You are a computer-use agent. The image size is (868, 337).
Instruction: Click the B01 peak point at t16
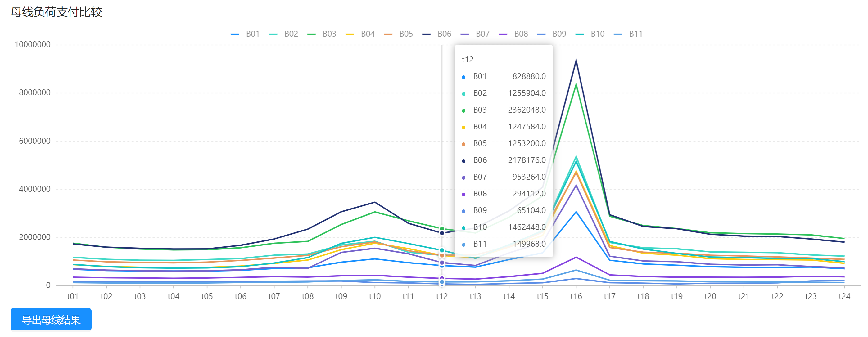pyautogui.click(x=576, y=212)
